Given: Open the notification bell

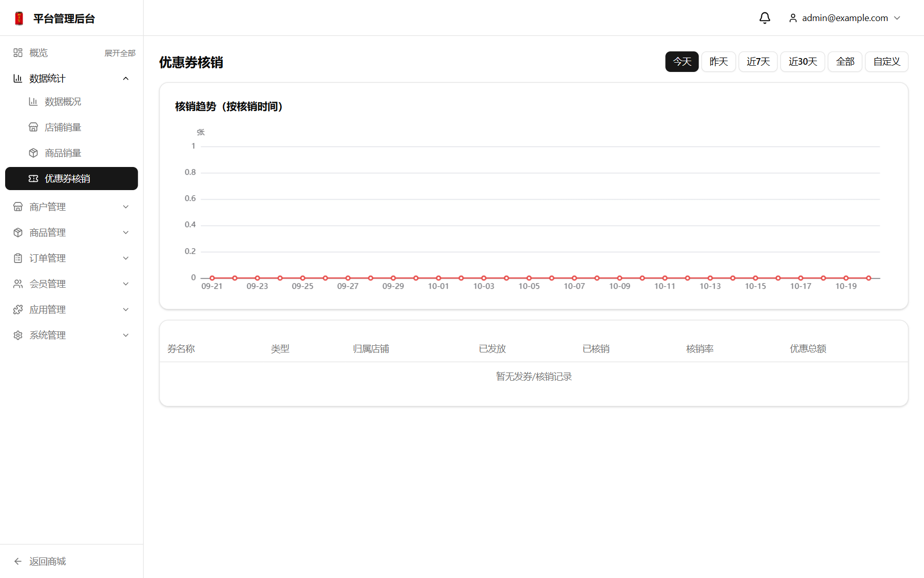Looking at the screenshot, I should click(765, 18).
